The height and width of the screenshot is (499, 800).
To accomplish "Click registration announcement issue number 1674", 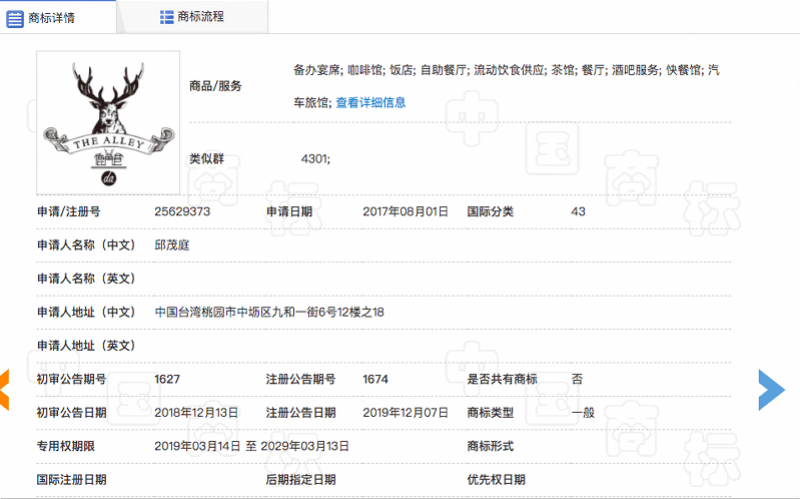I will click(375, 379).
